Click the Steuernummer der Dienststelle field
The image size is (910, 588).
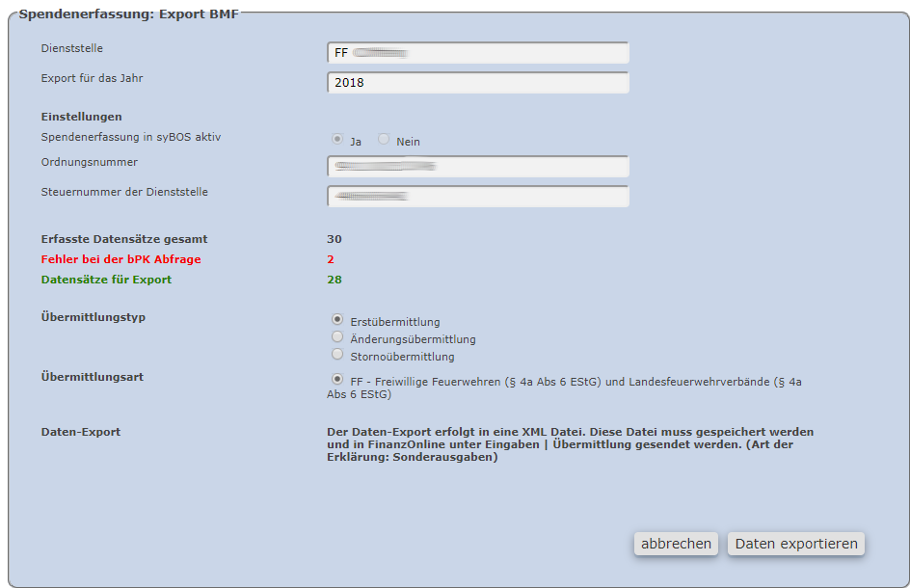[x=478, y=197]
